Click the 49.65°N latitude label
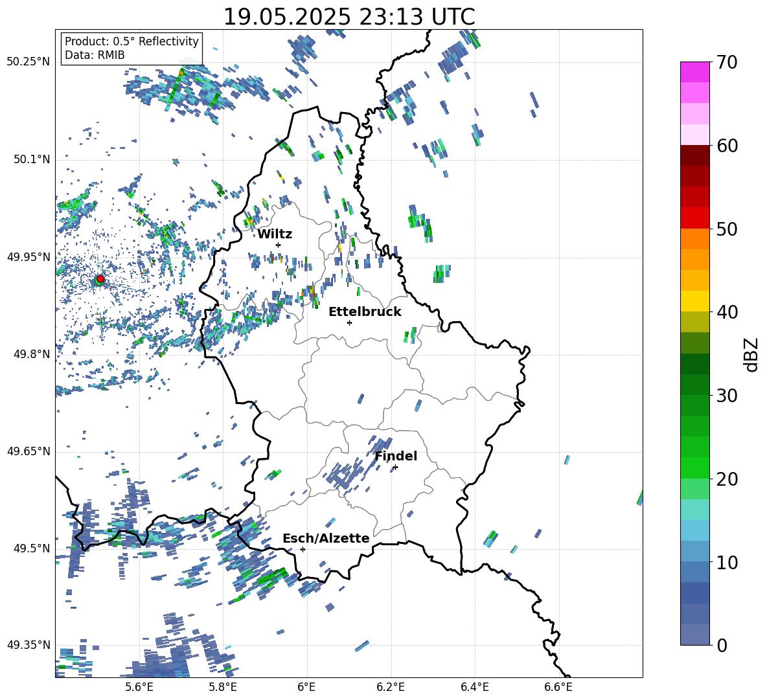Screen dimensions: 767x700 point(29,451)
